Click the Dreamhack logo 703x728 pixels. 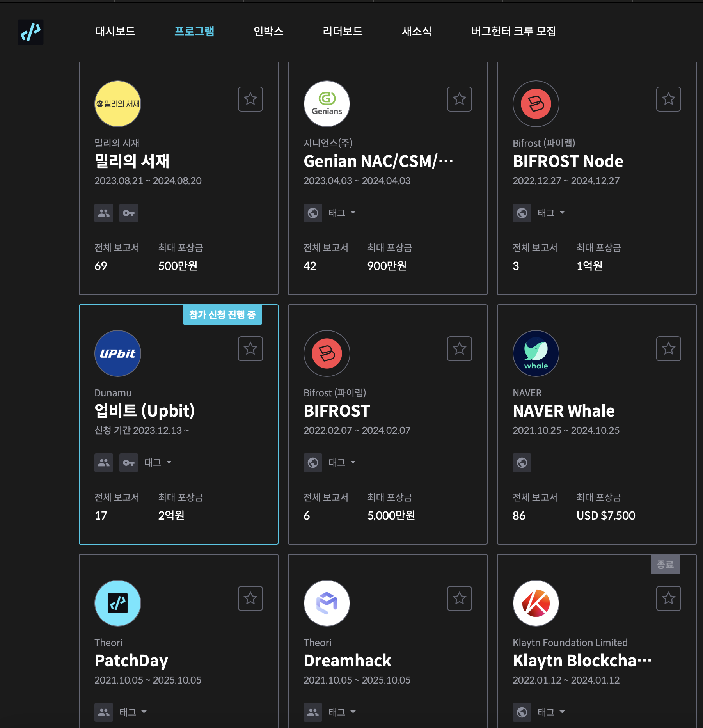pyautogui.click(x=327, y=603)
